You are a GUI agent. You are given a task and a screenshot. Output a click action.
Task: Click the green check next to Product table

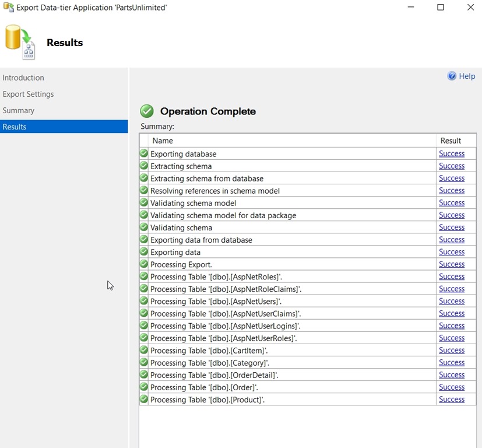[x=144, y=400]
